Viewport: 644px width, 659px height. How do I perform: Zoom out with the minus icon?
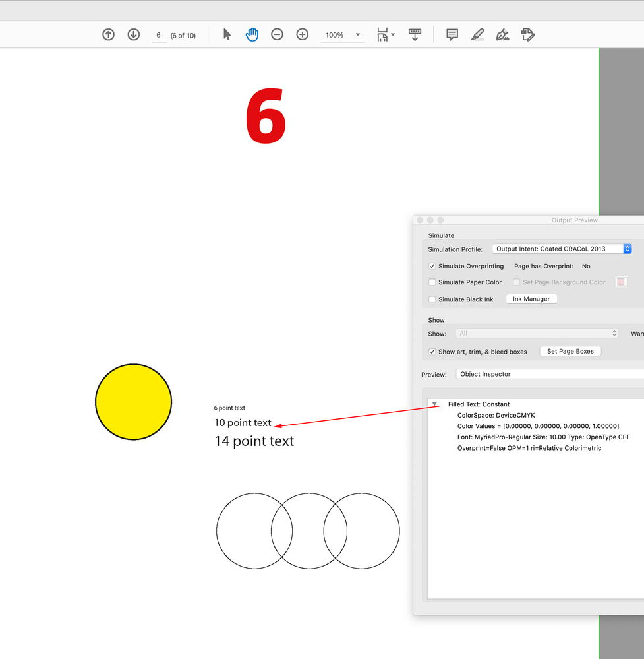[277, 34]
